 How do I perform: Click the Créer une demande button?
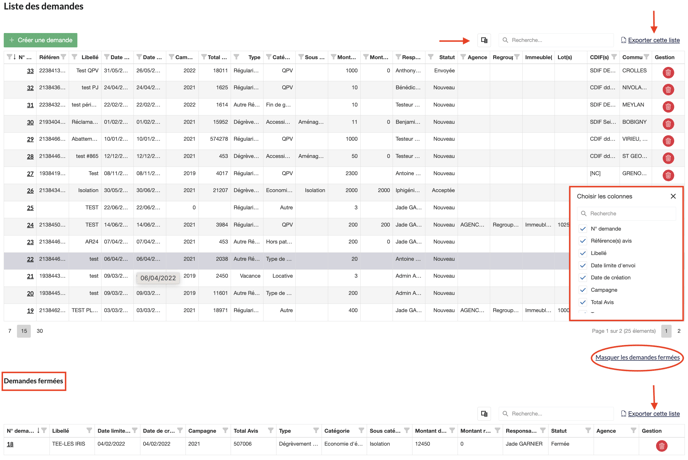click(x=41, y=40)
